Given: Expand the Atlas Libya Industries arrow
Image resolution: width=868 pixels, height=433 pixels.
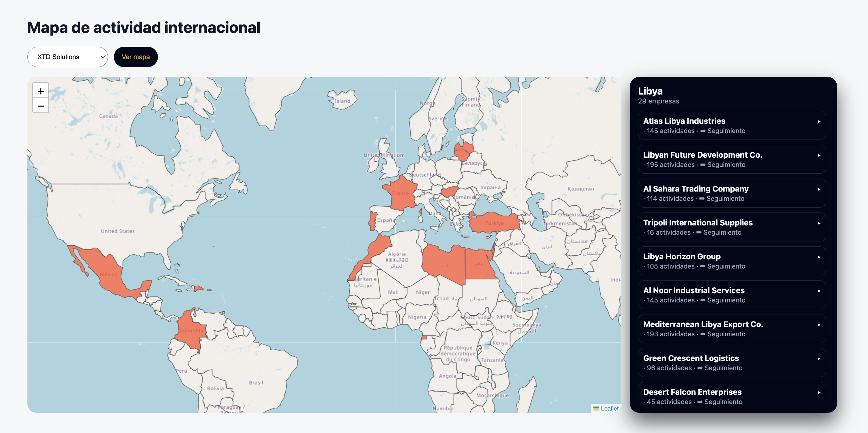Looking at the screenshot, I should 819,122.
